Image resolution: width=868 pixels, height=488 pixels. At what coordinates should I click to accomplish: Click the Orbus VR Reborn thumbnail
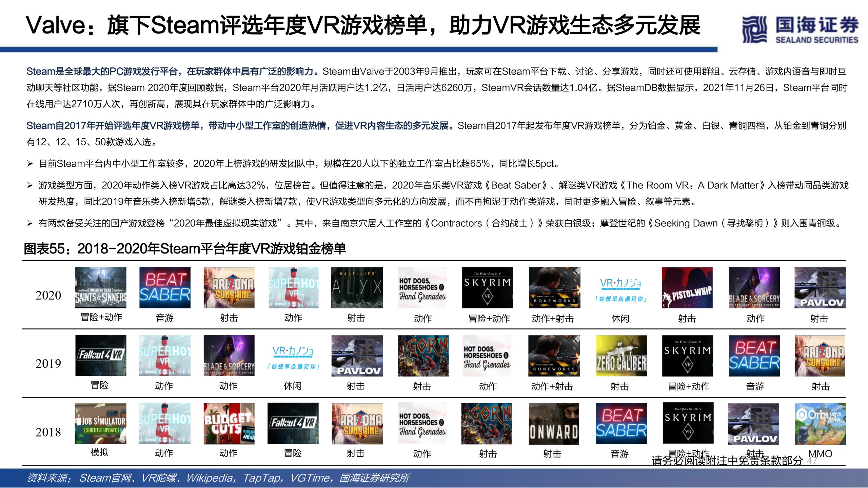820,424
